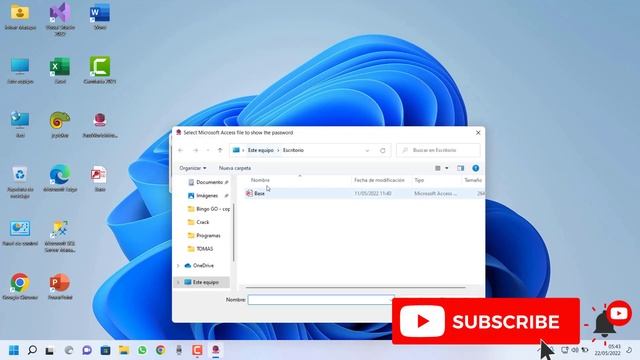Select the red Access password tool desktop icon

coord(100,125)
